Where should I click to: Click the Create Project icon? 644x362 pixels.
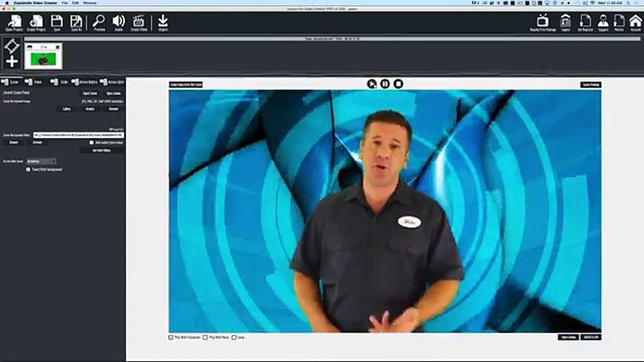[x=36, y=23]
